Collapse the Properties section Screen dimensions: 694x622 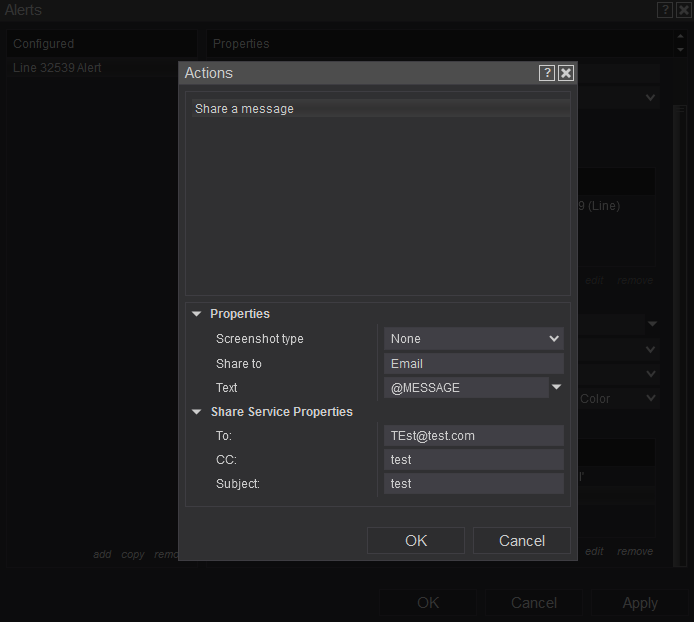click(x=197, y=314)
